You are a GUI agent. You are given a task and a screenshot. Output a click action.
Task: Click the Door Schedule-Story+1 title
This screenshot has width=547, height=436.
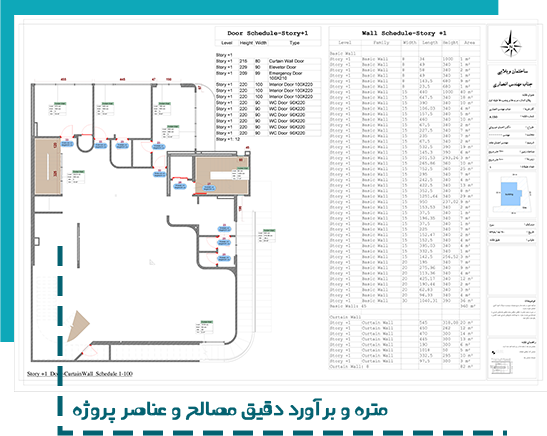(x=268, y=33)
